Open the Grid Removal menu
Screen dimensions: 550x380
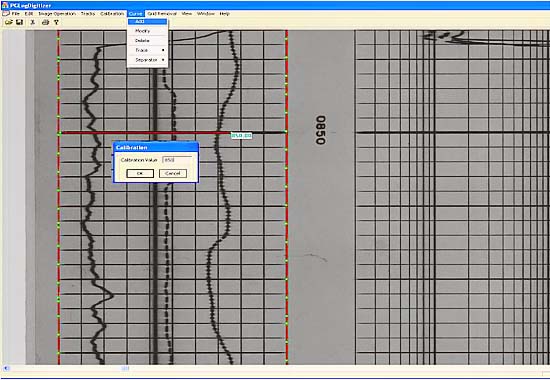click(162, 14)
